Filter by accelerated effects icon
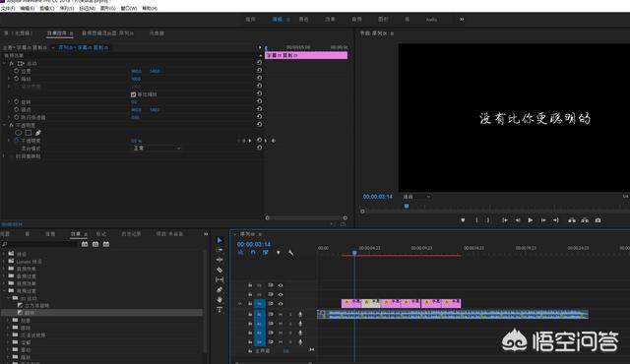The height and width of the screenshot is (364, 630). tap(85, 244)
